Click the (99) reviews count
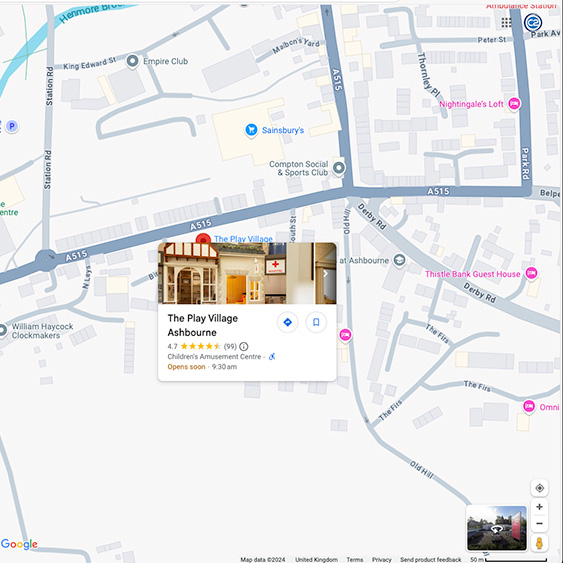 230,346
